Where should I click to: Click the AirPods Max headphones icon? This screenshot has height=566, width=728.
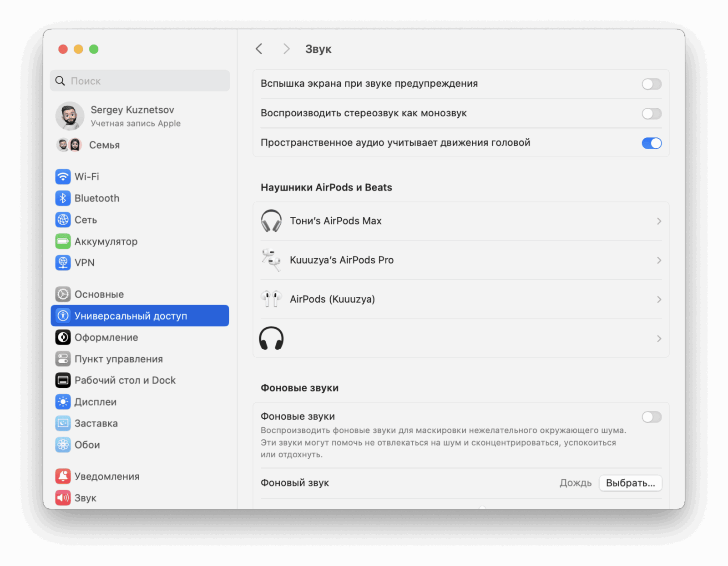[271, 221]
